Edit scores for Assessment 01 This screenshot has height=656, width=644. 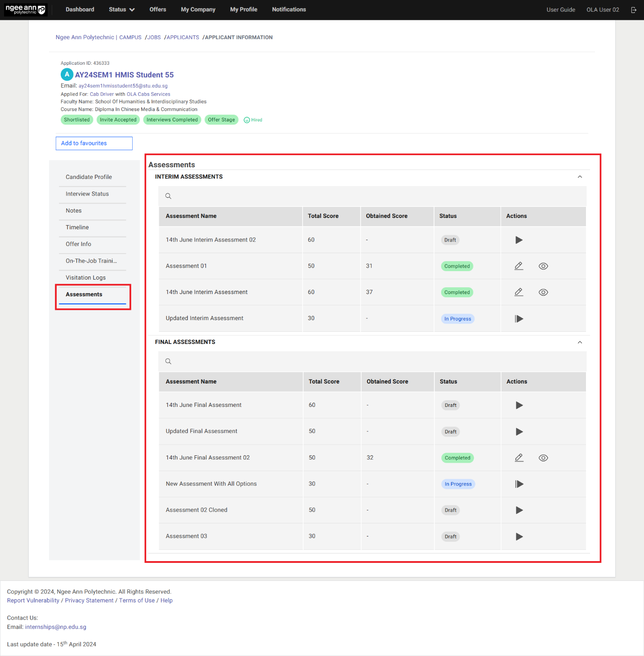tap(519, 266)
